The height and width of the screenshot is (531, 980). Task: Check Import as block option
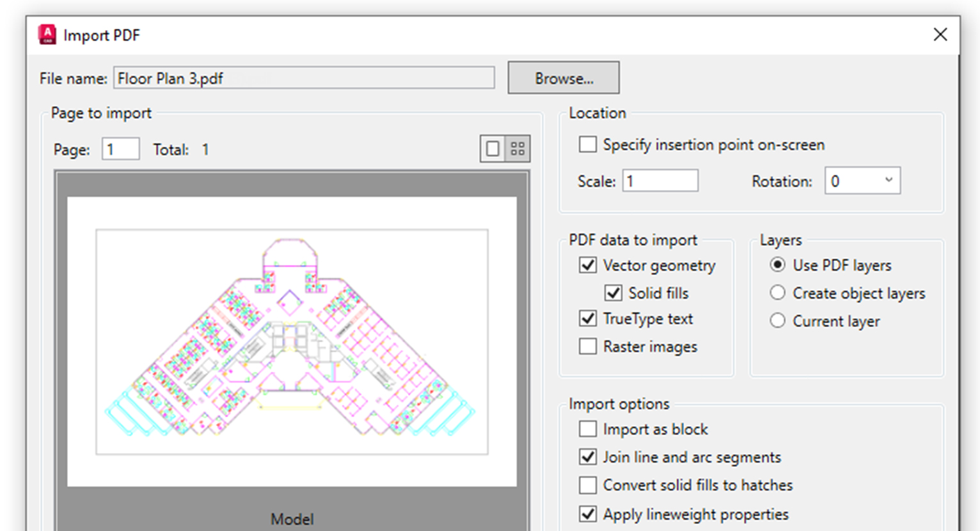587,429
